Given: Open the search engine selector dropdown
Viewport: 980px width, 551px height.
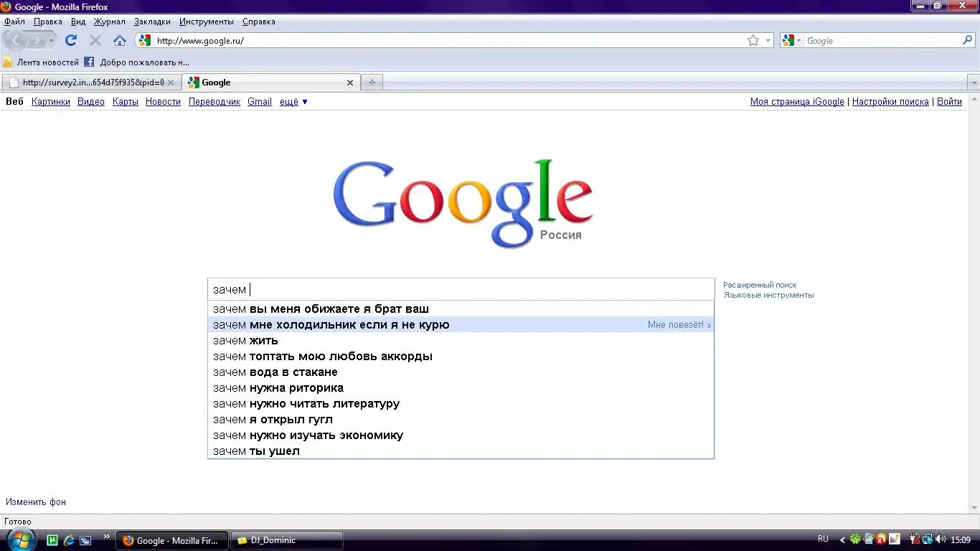Looking at the screenshot, I should (x=792, y=41).
